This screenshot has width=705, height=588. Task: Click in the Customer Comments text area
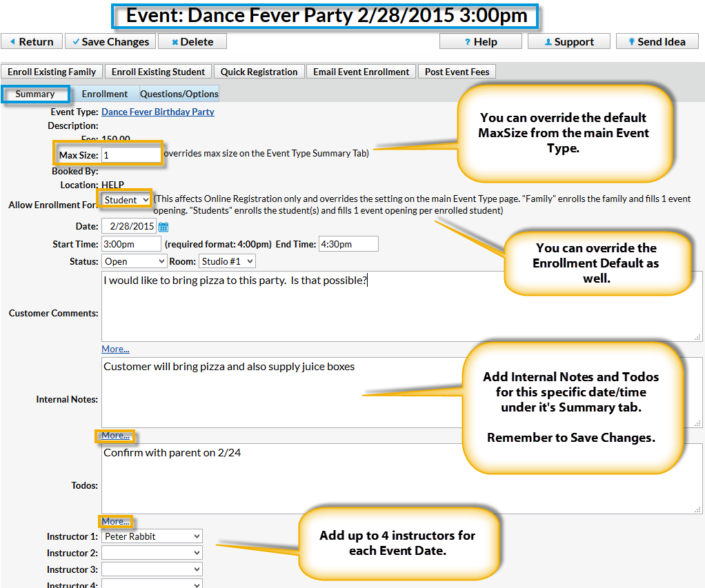[401, 306]
